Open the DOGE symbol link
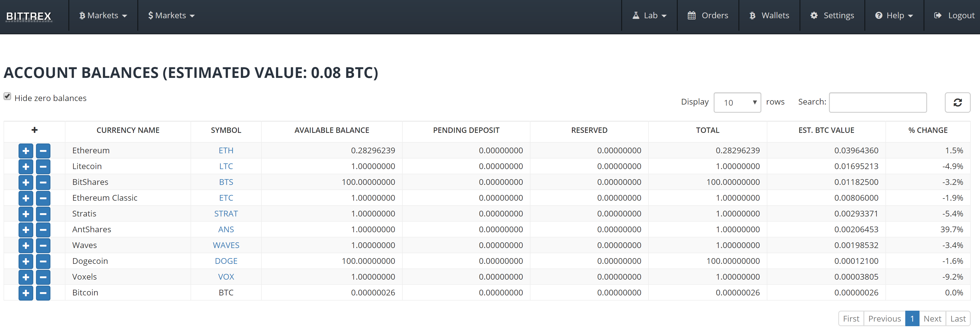 click(226, 261)
